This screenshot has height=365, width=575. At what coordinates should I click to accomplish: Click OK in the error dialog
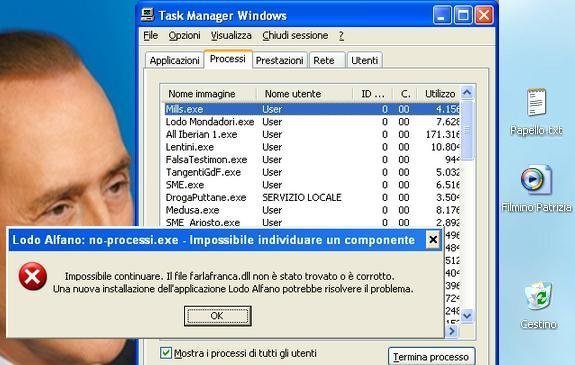click(217, 316)
